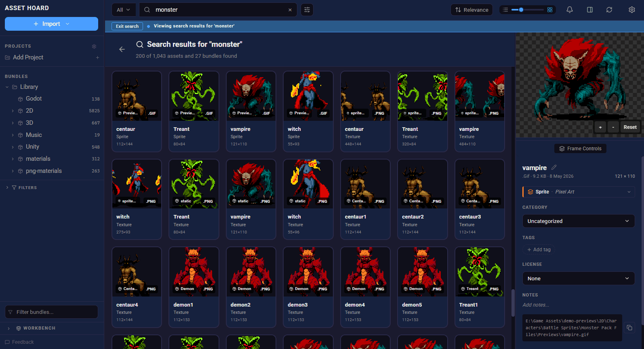This screenshot has height=349, width=644.
Task: Open Treant 320×84 texture thumbnail
Action: (423, 96)
